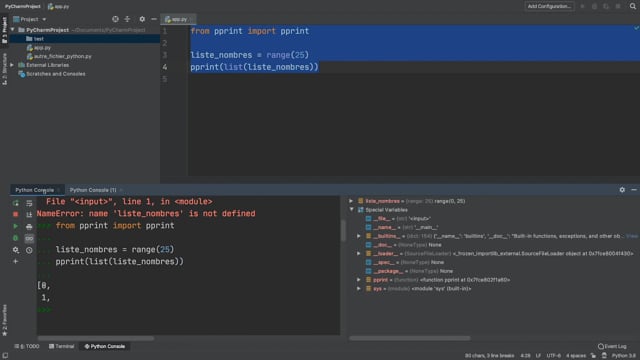Click View link on __builtins__ row
This screenshot has height=360, width=640.
click(x=632, y=236)
